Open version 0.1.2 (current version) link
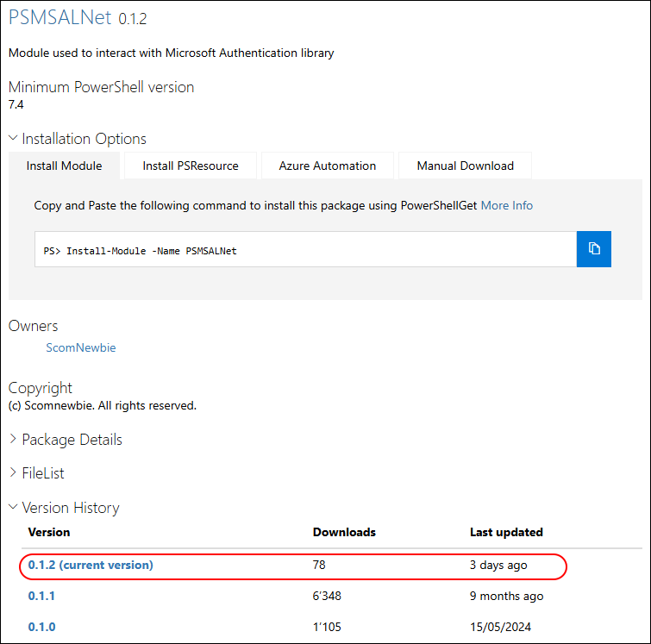The image size is (651, 644). 91,565
